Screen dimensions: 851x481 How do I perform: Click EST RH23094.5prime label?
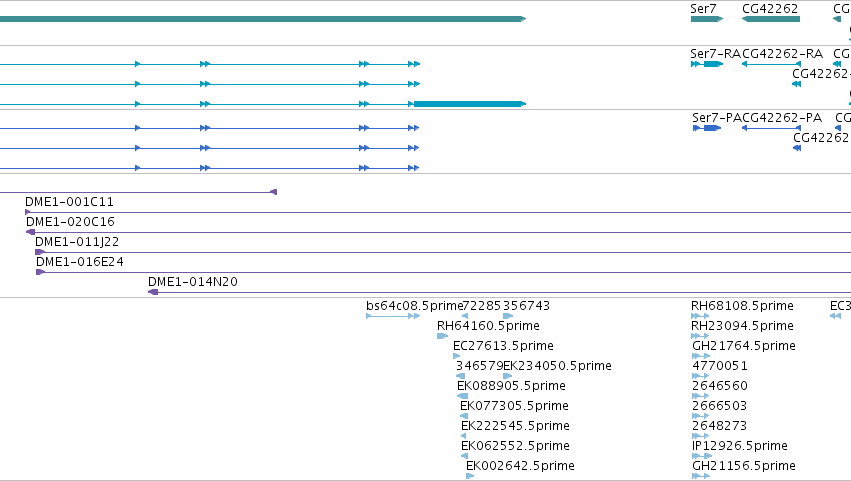[x=742, y=326]
